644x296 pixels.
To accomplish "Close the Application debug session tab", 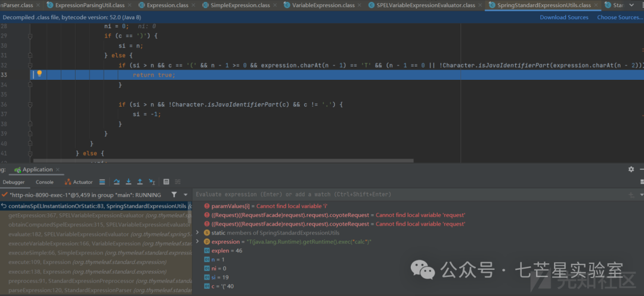I will [x=58, y=170].
